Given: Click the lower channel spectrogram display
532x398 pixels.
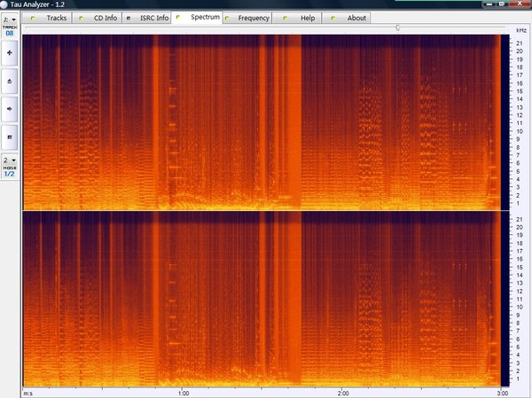Looking at the screenshot, I should [266, 299].
